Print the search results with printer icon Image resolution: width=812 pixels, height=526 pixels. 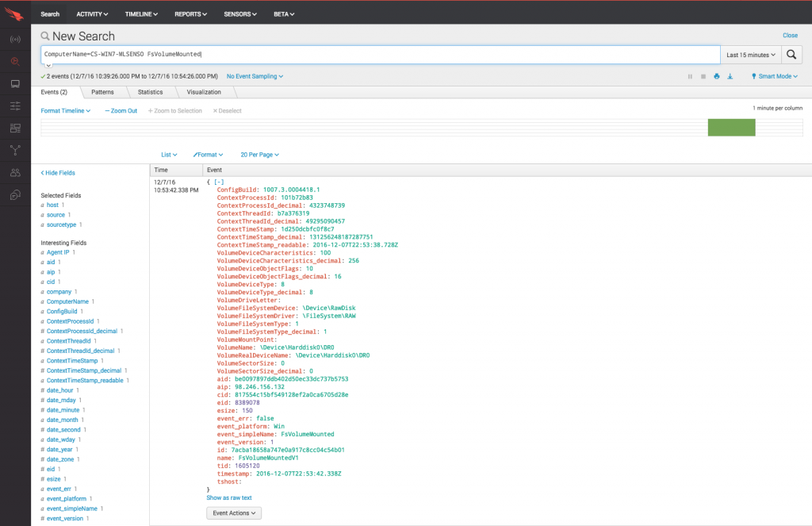716,76
